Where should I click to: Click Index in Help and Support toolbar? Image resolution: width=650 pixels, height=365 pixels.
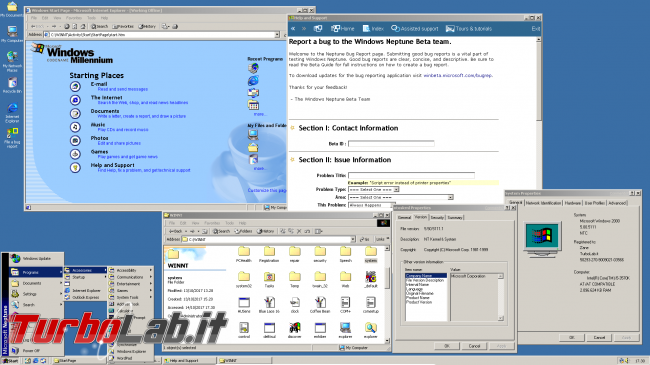tap(373, 29)
